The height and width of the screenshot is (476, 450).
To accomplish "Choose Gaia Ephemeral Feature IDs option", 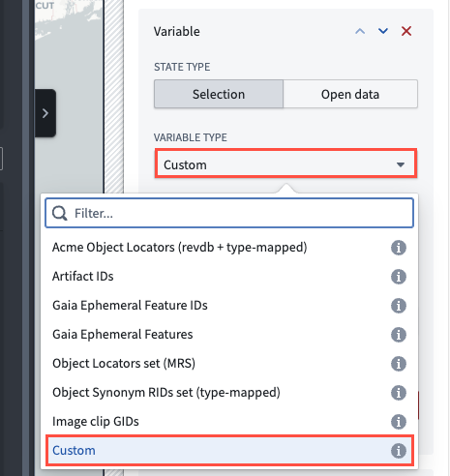I will coord(229,306).
